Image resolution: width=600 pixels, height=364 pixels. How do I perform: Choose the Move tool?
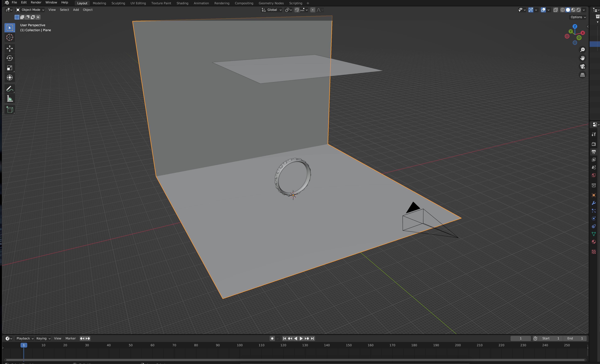(10, 48)
